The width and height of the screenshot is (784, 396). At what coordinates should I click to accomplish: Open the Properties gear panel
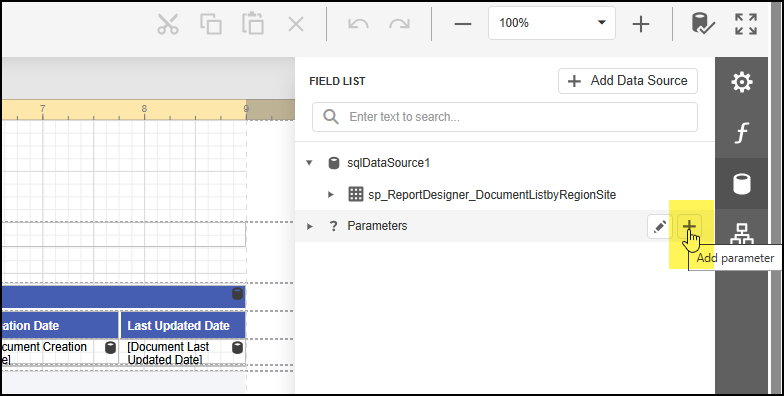742,82
